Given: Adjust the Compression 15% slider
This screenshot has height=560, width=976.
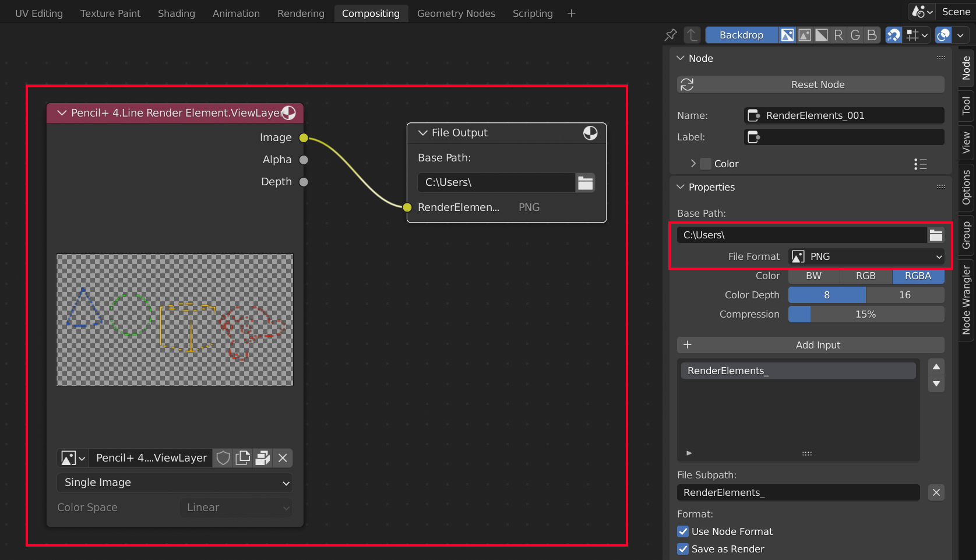Looking at the screenshot, I should (865, 314).
